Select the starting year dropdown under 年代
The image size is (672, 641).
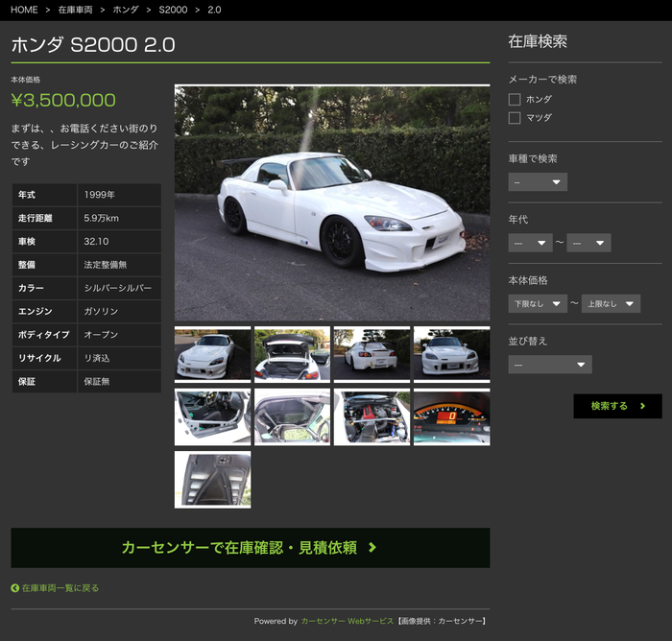coord(530,243)
